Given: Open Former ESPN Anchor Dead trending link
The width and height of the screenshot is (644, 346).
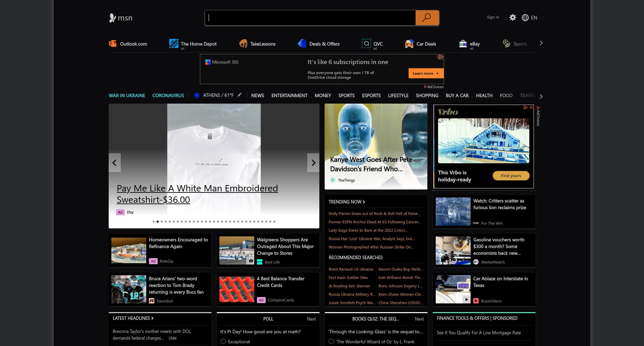Looking at the screenshot, I should pos(375,222).
